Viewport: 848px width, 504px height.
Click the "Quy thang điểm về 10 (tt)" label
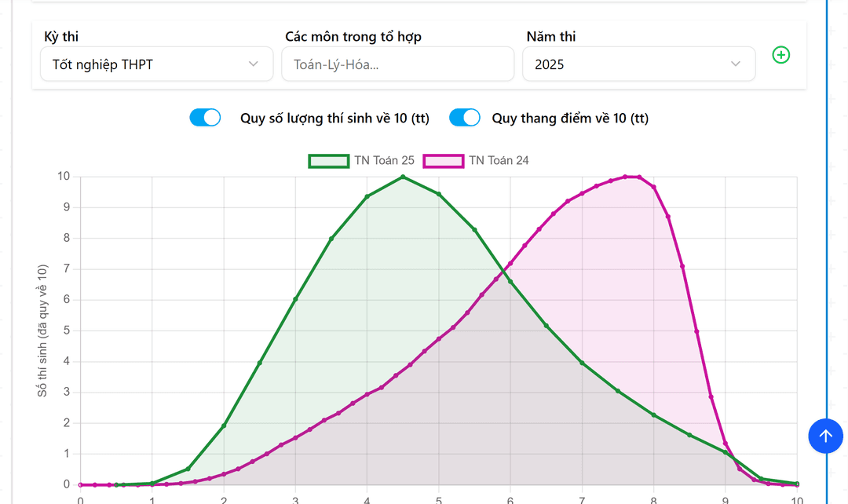[x=570, y=119]
